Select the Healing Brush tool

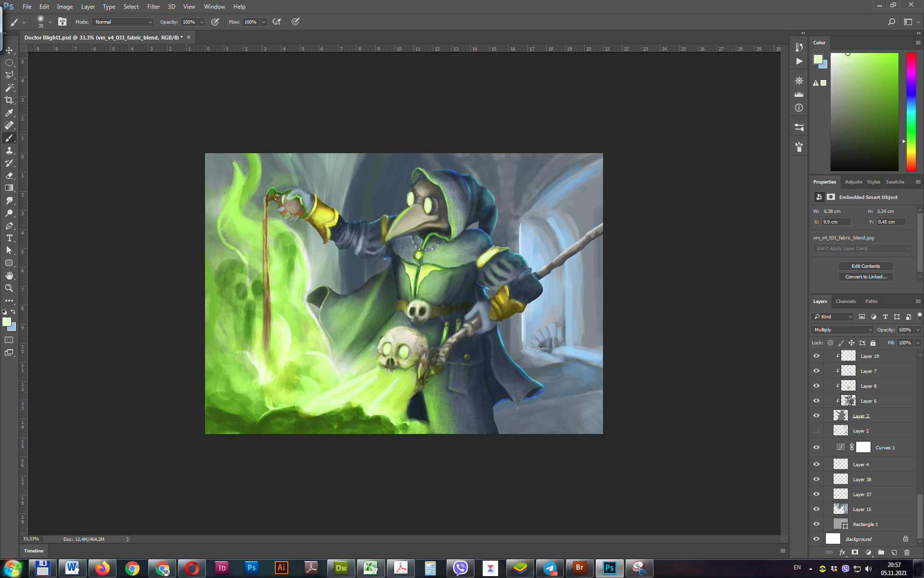tap(9, 125)
